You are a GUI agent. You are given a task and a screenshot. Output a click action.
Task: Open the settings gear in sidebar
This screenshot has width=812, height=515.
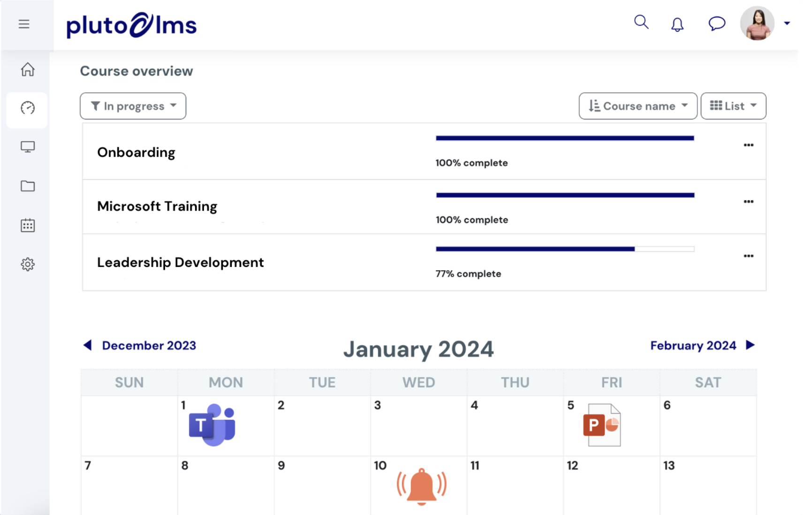pos(28,264)
